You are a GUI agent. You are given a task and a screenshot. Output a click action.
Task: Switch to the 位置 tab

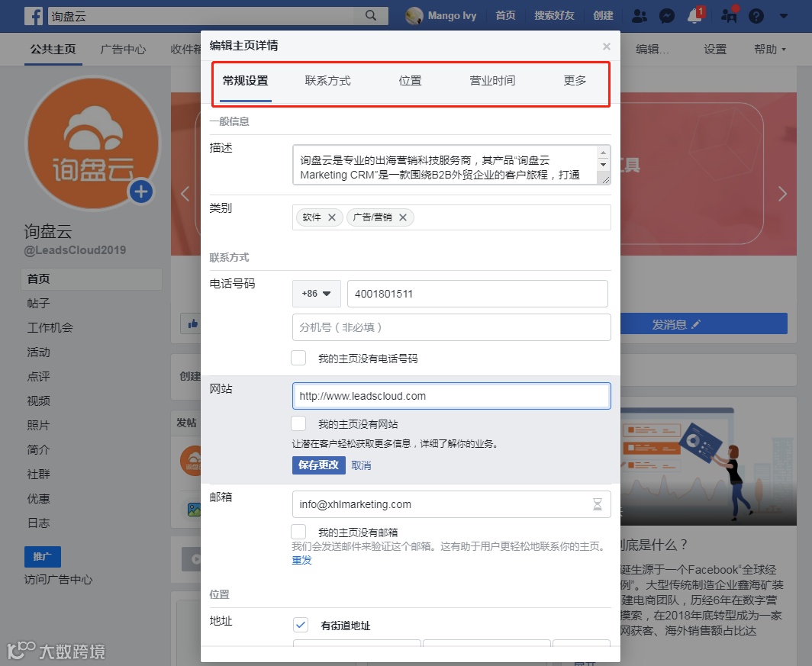pos(410,81)
